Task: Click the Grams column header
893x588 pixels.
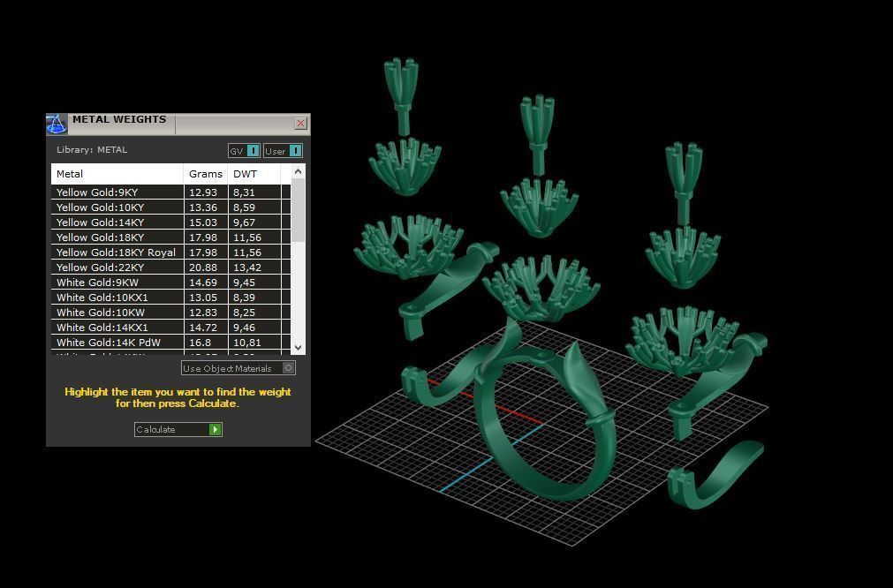Action: click(x=206, y=174)
